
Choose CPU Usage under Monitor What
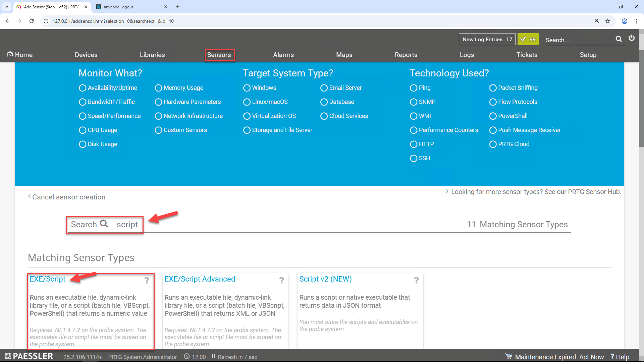point(83,130)
